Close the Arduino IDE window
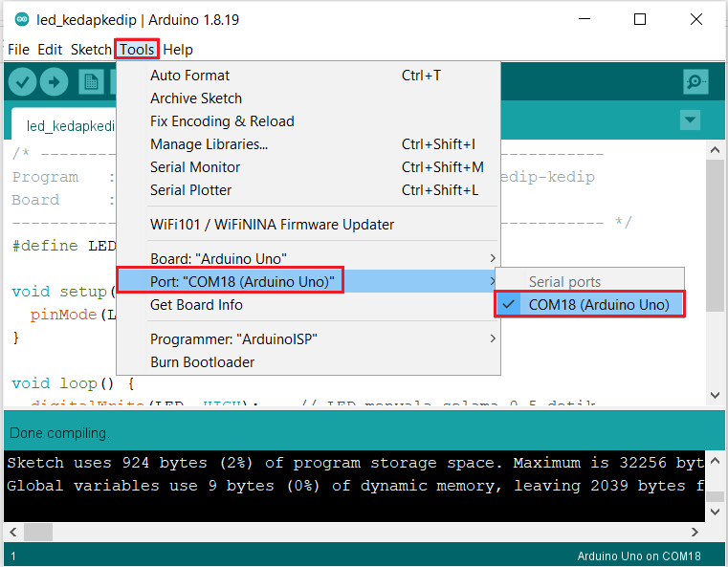The height and width of the screenshot is (567, 728). [696, 19]
